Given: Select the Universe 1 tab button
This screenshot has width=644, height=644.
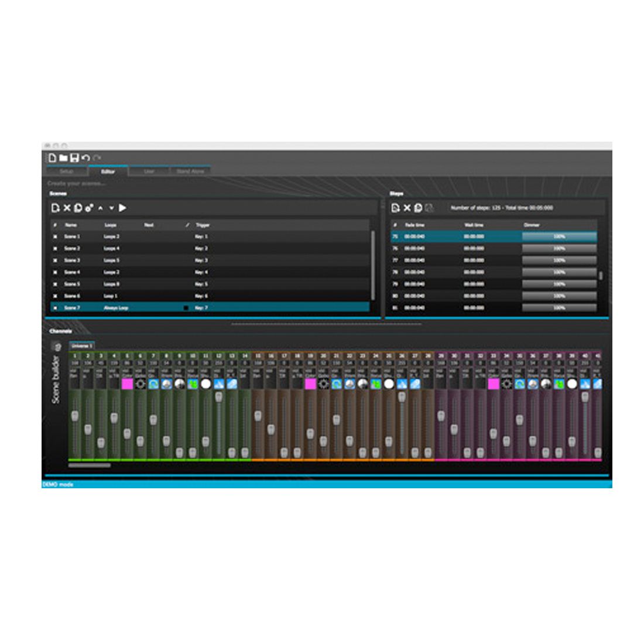Looking at the screenshot, I should tap(82, 346).
